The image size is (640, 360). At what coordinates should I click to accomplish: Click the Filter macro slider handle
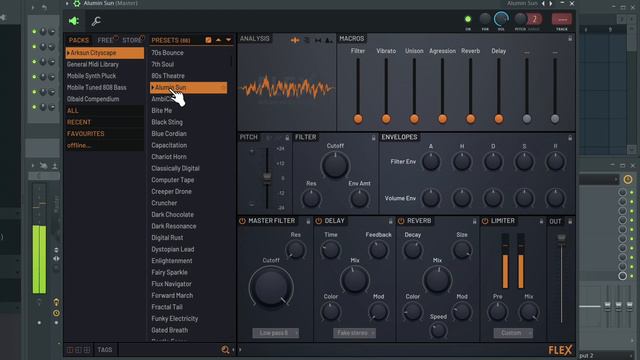[x=358, y=119]
